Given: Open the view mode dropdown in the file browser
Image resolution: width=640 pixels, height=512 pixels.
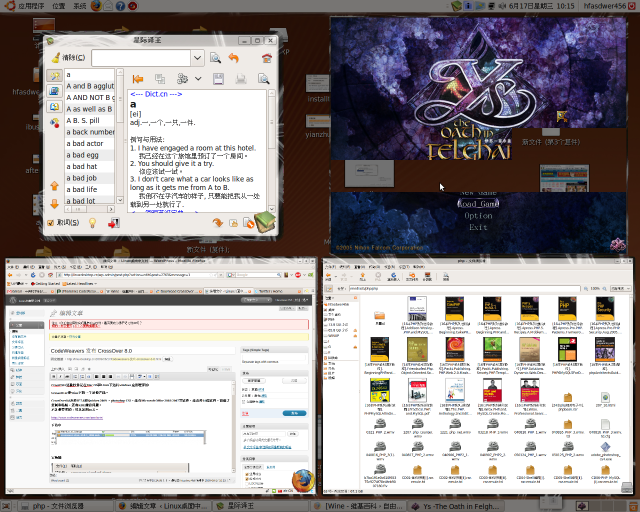Looking at the screenshot, I should coord(620,289).
